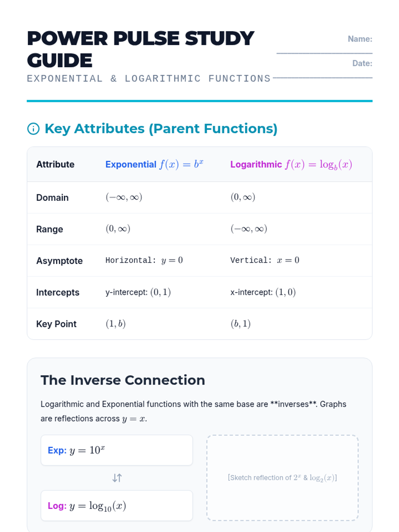
Task: Select the Intercepts row label
Action: click(x=58, y=292)
